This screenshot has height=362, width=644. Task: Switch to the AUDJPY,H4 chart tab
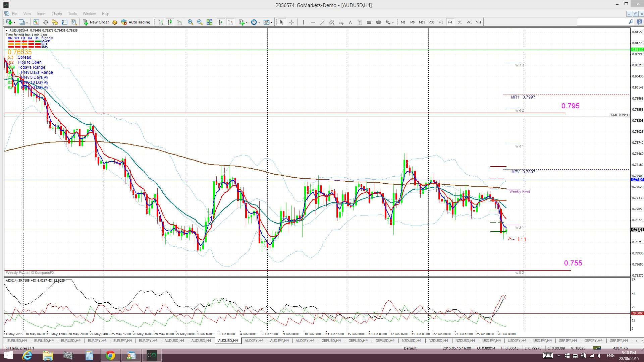[254, 341]
